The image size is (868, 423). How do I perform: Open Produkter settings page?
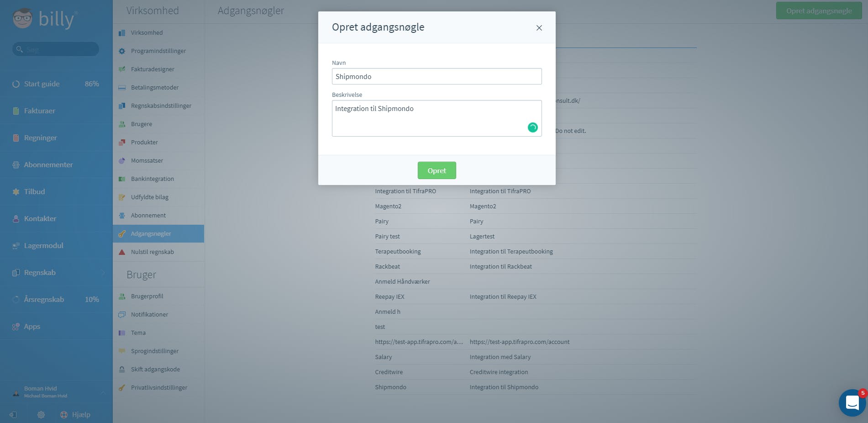pyautogui.click(x=158, y=143)
